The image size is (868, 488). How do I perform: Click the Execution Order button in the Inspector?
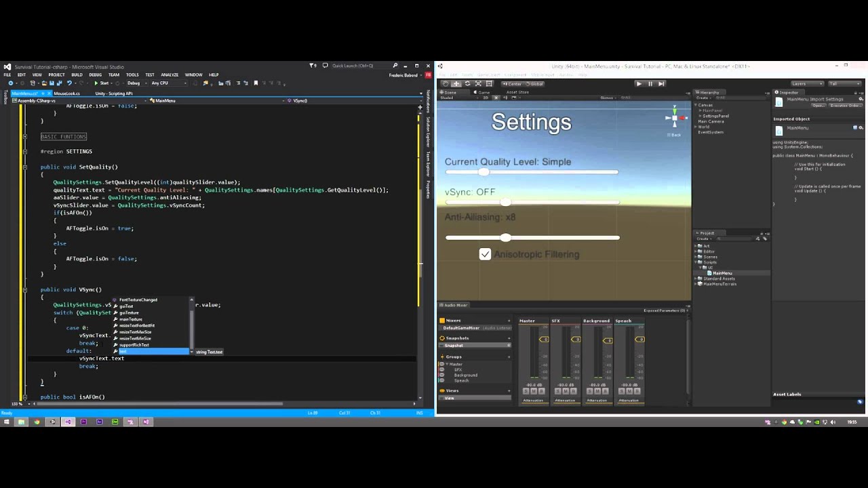[x=845, y=105]
